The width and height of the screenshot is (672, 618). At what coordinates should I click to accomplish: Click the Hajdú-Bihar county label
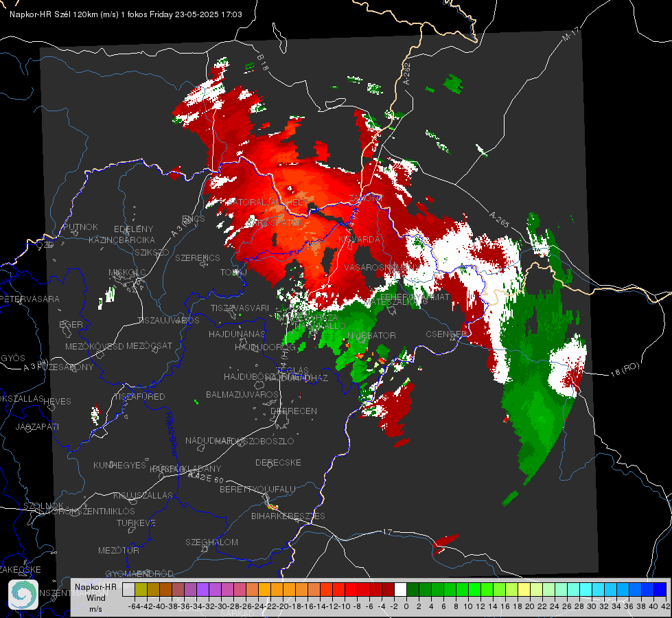pos(172,433)
